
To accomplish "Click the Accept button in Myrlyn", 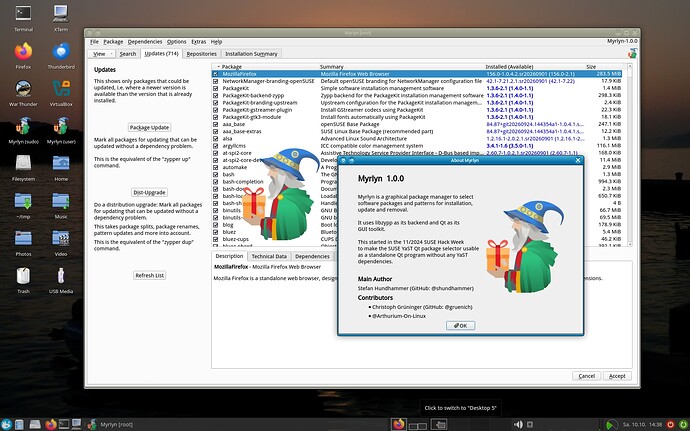I will tap(617, 376).
